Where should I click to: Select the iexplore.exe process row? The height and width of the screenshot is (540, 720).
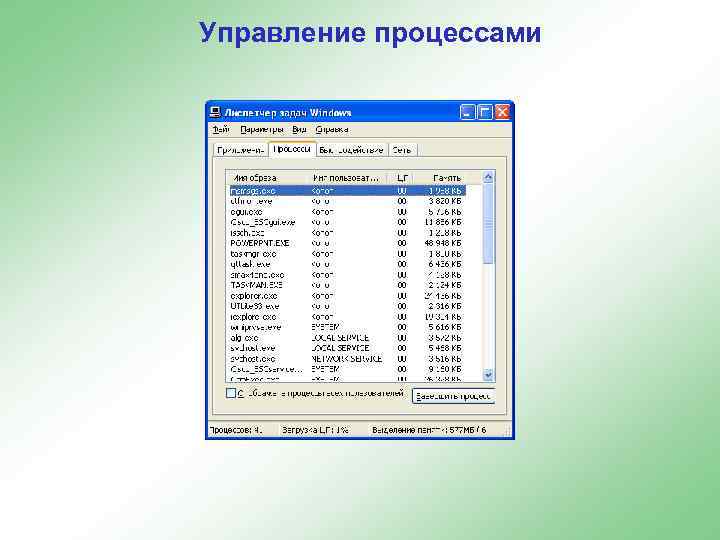click(348, 317)
